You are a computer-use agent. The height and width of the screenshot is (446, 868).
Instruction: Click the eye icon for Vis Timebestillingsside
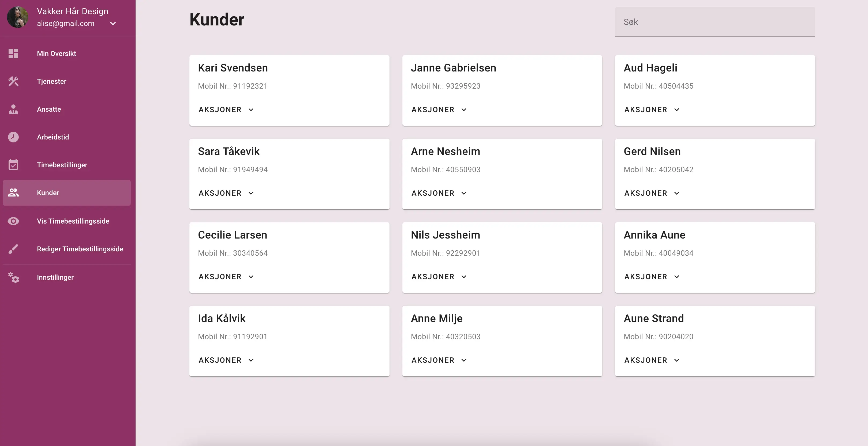click(13, 221)
